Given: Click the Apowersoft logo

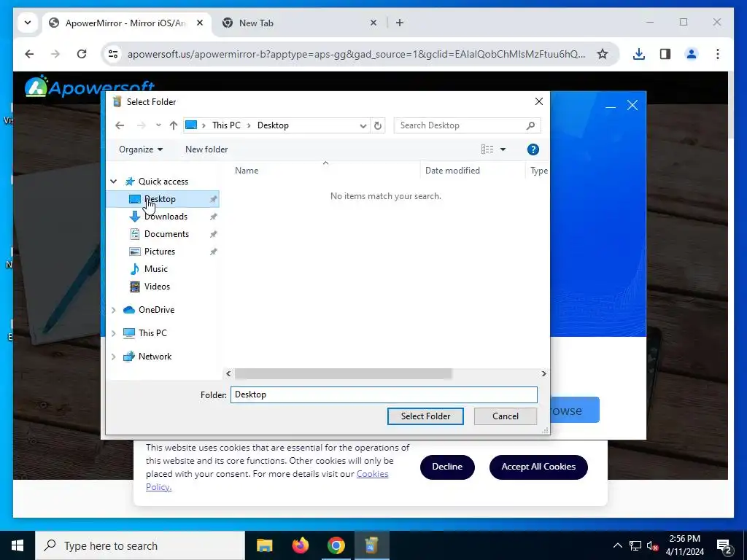Looking at the screenshot, I should (90, 87).
